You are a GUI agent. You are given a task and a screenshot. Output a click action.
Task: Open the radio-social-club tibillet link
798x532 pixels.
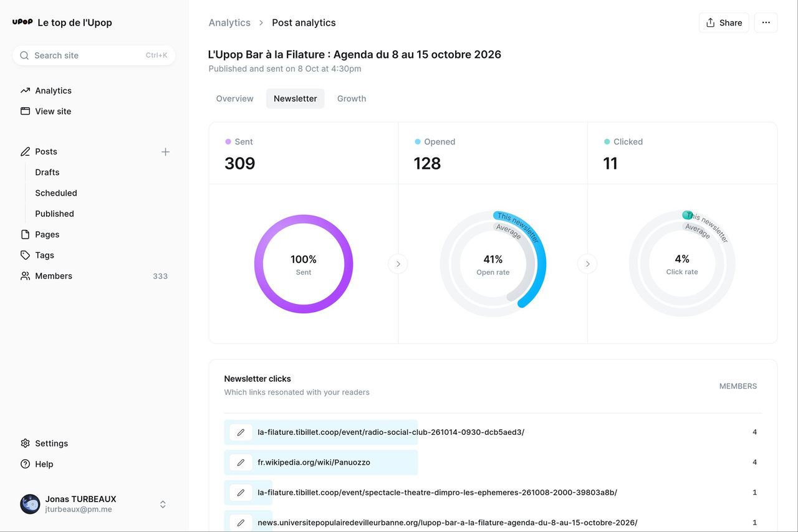tap(391, 432)
